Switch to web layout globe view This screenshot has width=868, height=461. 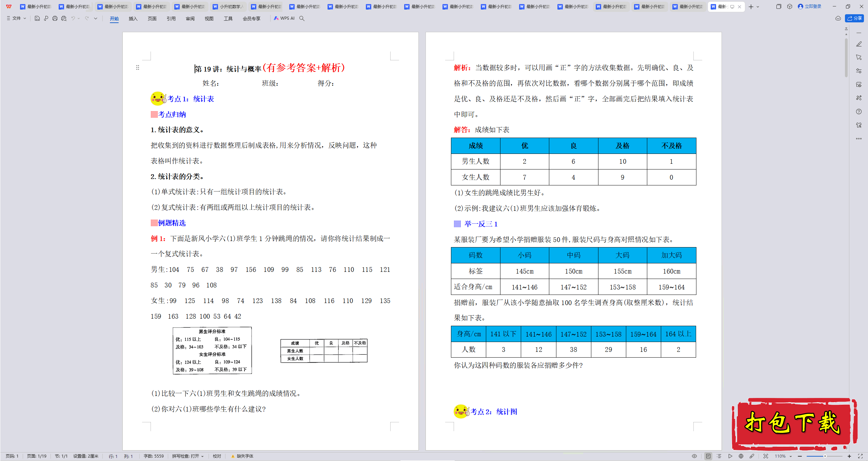(x=741, y=456)
